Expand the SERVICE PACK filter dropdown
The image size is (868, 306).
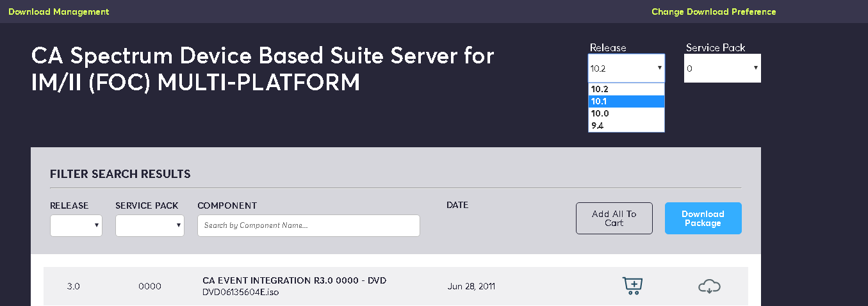pyautogui.click(x=149, y=225)
